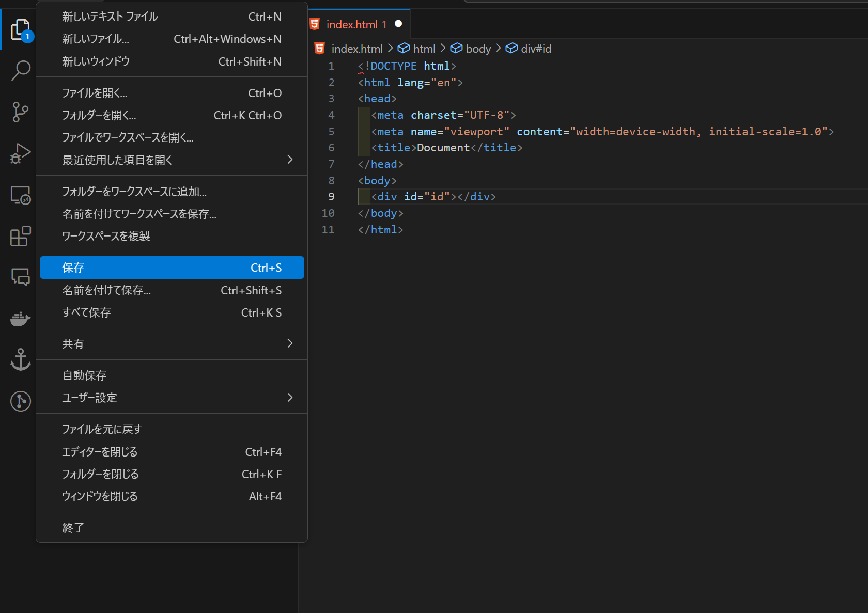Open the Docker whale icon panel

pyautogui.click(x=20, y=319)
